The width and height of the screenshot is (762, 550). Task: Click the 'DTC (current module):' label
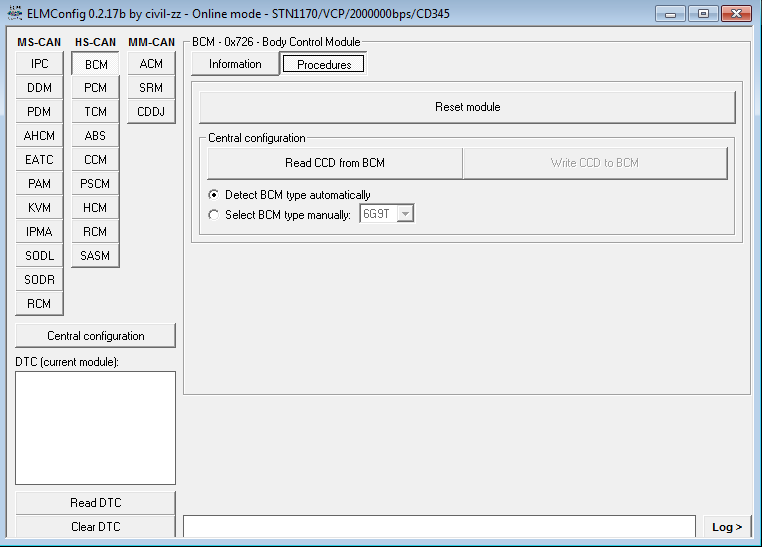click(x=67, y=362)
